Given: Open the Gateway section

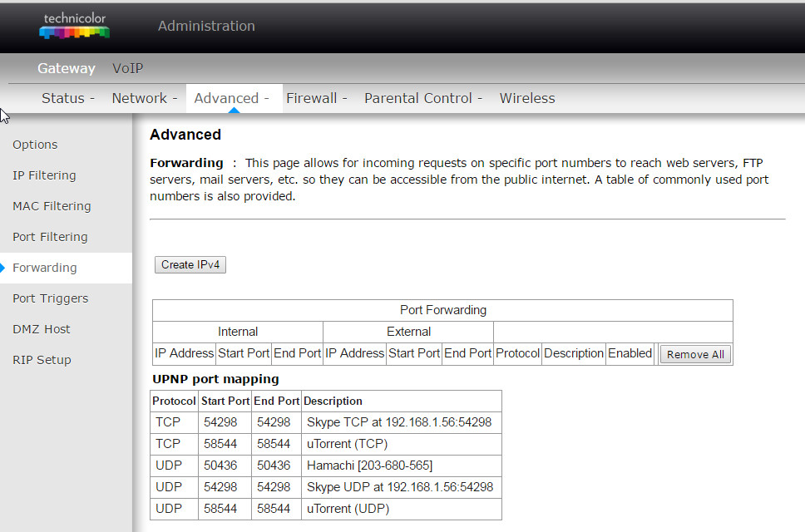Looking at the screenshot, I should point(67,68).
